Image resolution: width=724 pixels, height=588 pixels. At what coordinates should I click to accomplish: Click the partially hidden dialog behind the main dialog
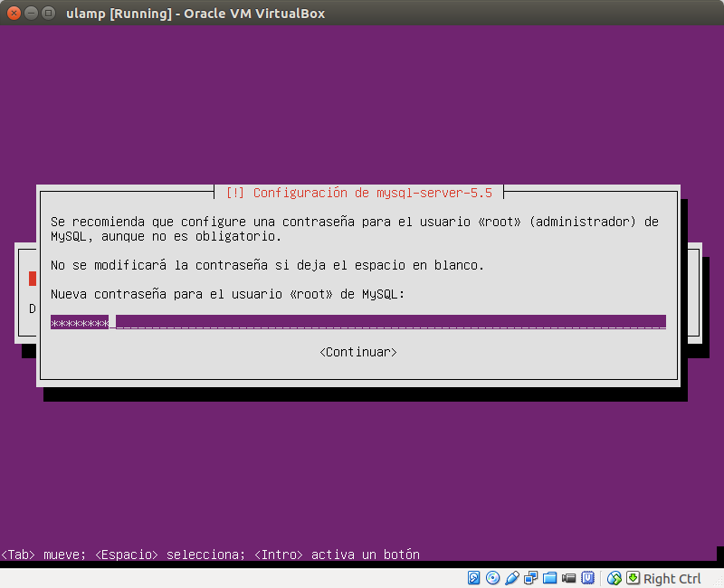click(x=29, y=289)
